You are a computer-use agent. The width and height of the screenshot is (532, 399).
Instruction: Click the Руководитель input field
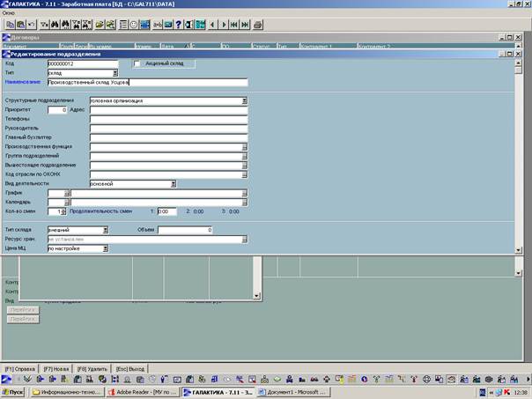(x=168, y=129)
